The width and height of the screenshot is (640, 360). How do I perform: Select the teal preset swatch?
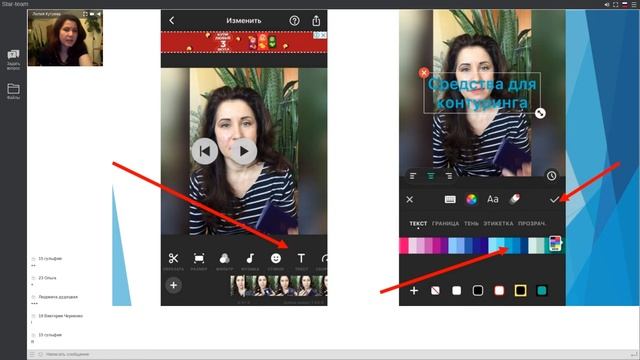click(x=542, y=291)
